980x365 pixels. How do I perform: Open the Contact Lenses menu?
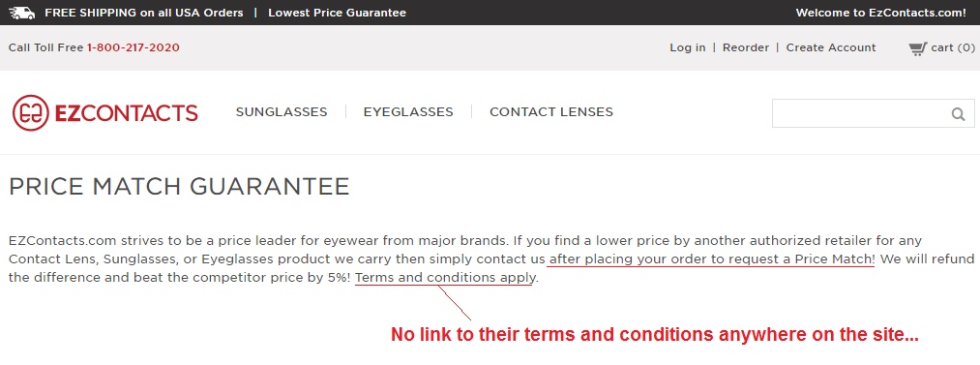(551, 112)
